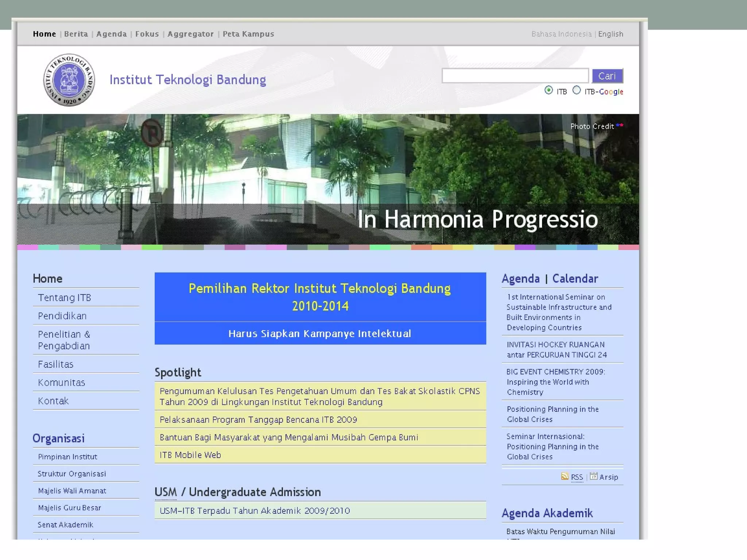Open Peta Kampus in top navigation
Viewport: 747px width, 560px height.
248,34
